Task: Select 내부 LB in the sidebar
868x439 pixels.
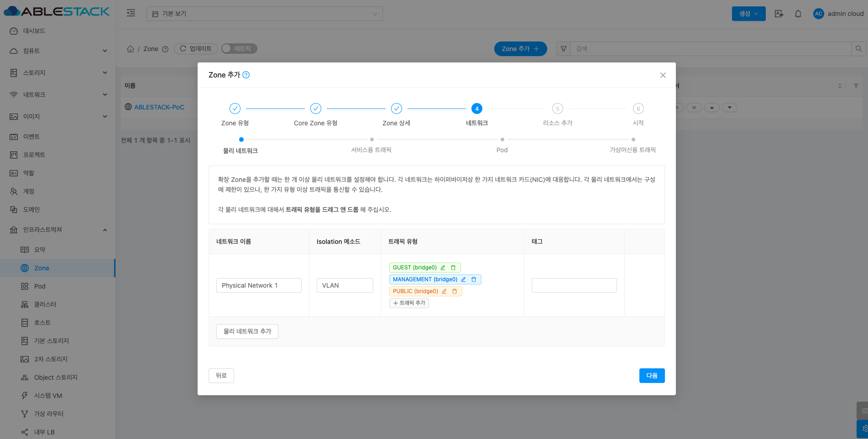Action: click(x=58, y=432)
